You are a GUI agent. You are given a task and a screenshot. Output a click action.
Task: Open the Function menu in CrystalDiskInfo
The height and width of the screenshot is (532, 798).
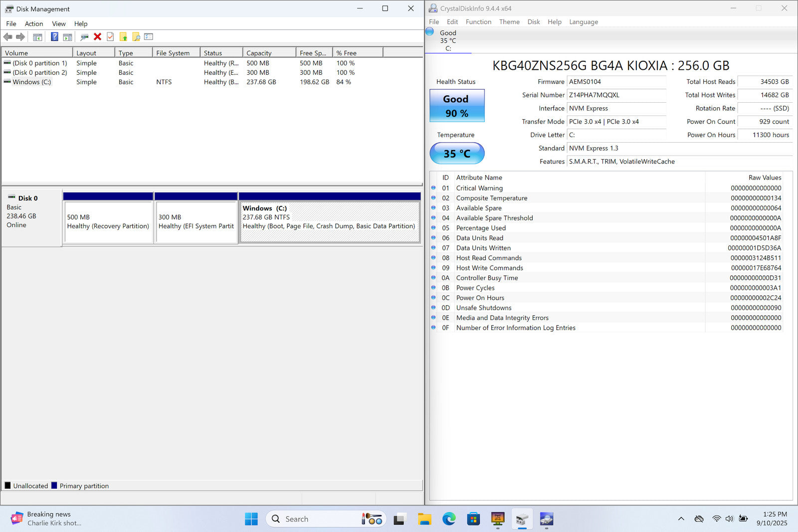pyautogui.click(x=478, y=22)
